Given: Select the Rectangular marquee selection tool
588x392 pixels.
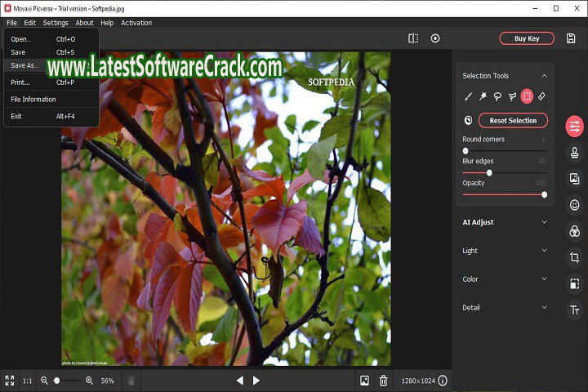Looking at the screenshot, I should [x=527, y=96].
